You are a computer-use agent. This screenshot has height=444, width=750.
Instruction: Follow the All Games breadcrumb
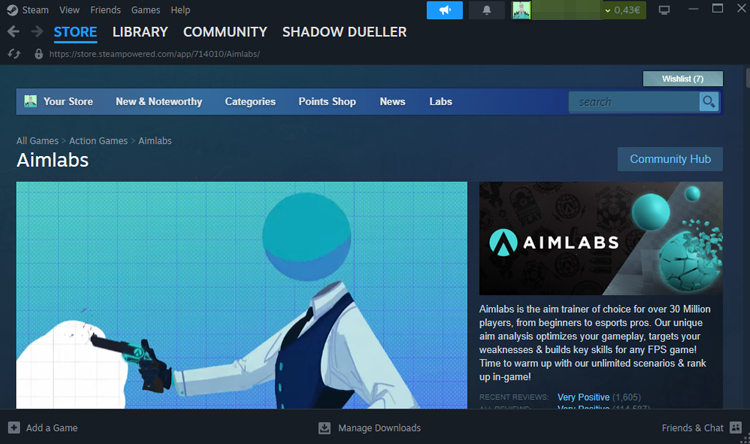point(37,141)
